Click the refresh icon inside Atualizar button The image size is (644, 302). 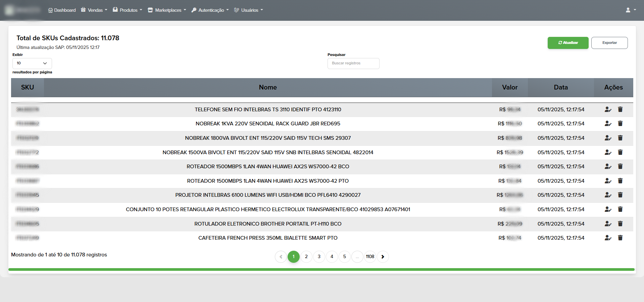(560, 43)
